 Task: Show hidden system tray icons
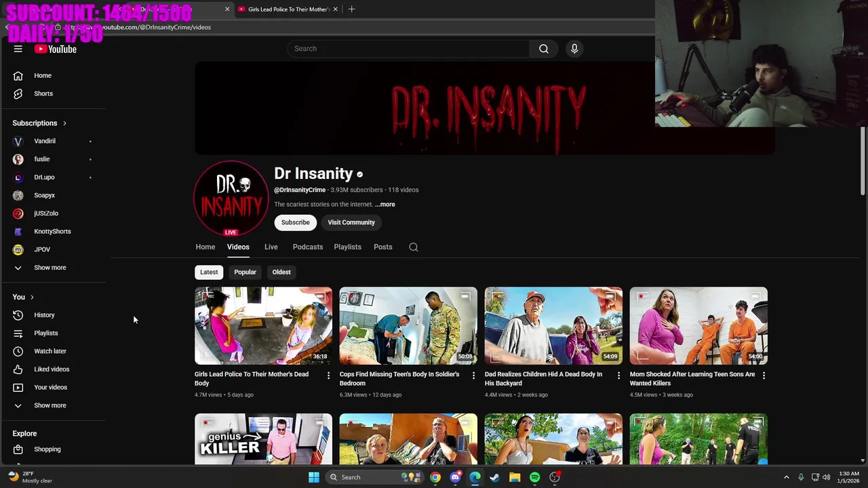(x=787, y=477)
